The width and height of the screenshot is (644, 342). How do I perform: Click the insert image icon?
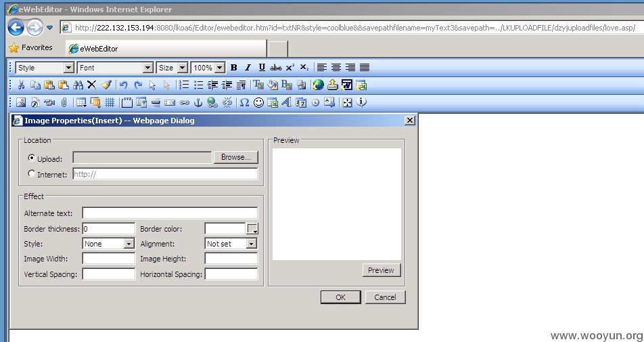pos(21,102)
